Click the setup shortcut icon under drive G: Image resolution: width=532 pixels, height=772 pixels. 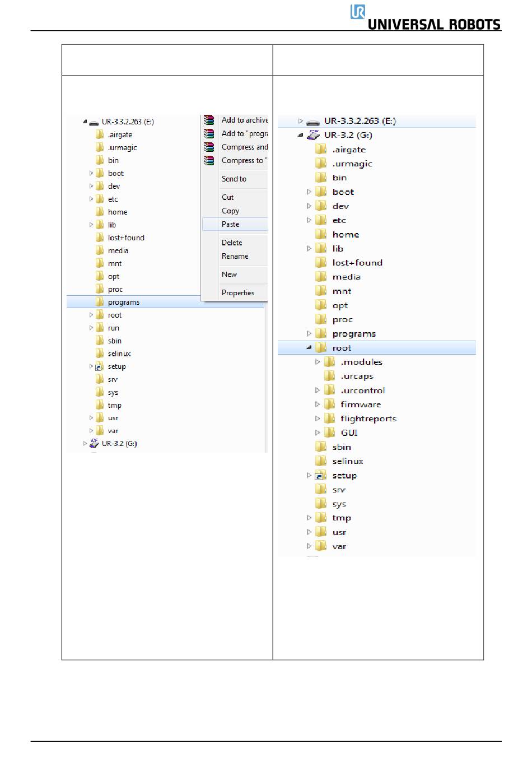coord(321,475)
